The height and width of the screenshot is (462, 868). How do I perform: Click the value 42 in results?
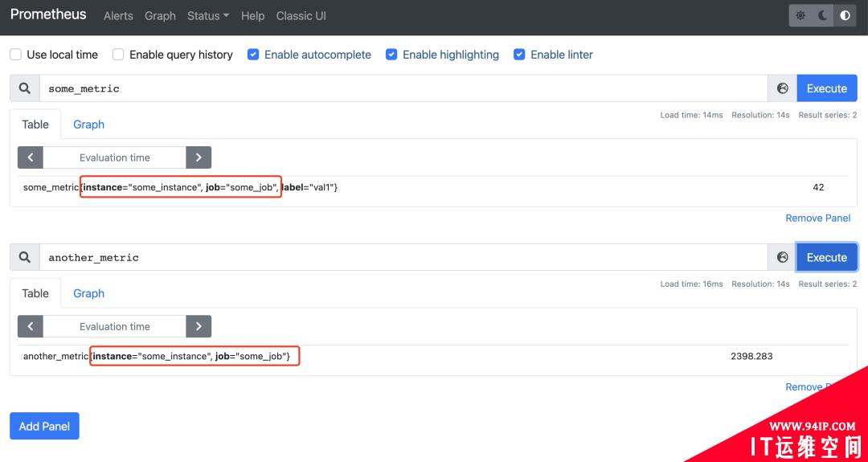tap(818, 187)
